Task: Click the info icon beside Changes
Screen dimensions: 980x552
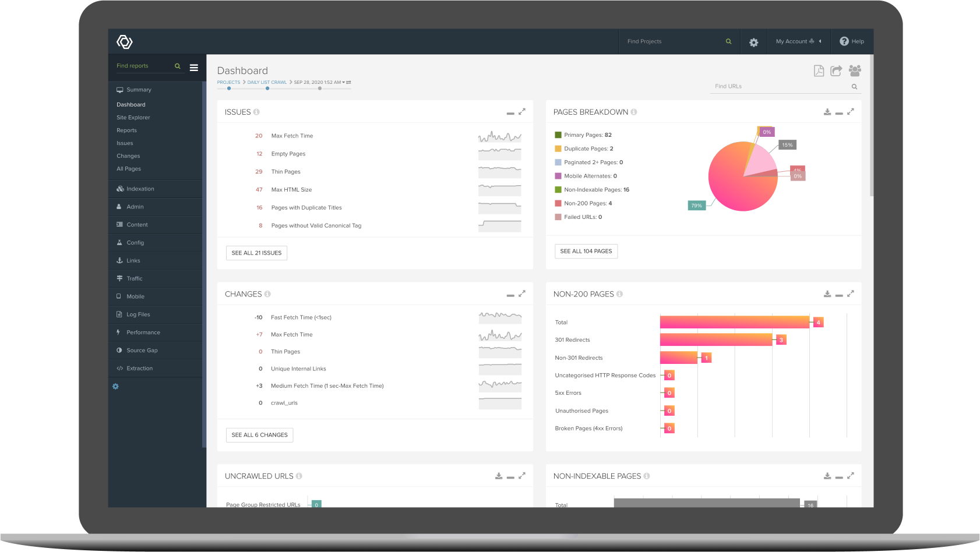Action: (267, 294)
